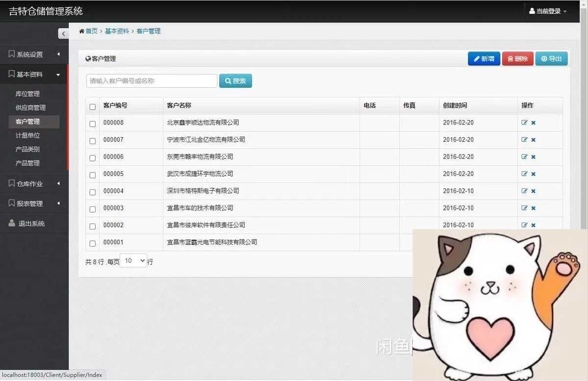Expand the 系统设置 menu section
Viewport: 588px width, 381px height.
pos(34,54)
